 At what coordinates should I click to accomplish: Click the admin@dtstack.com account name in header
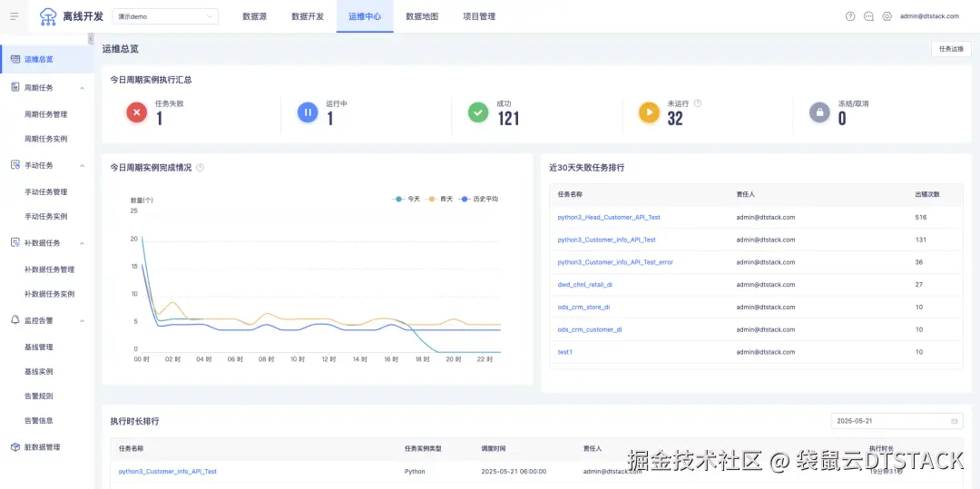(929, 17)
